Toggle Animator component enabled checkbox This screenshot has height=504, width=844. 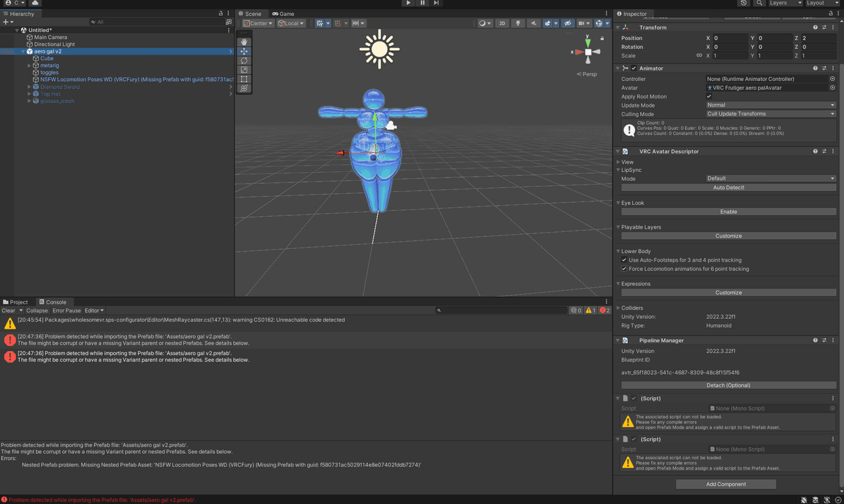634,69
